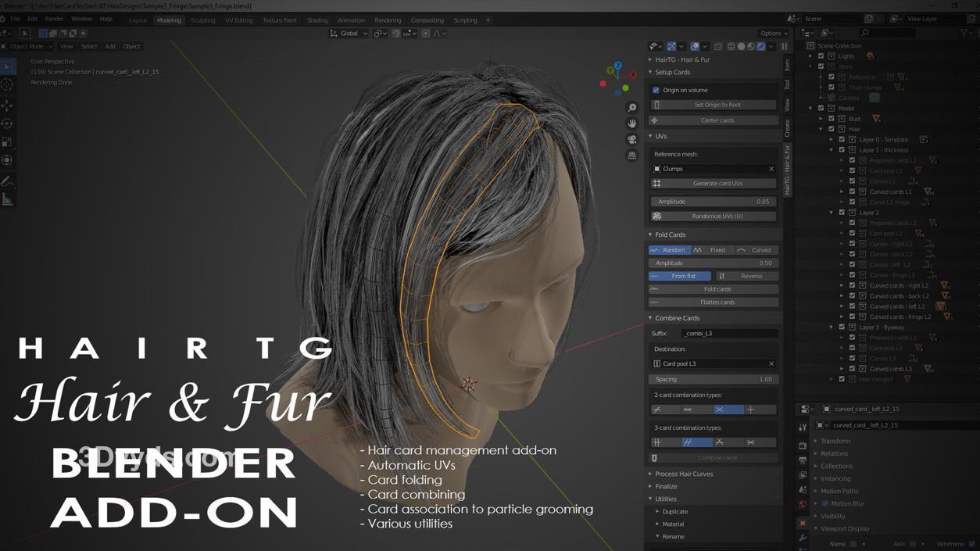The width and height of the screenshot is (980, 551).
Task: Click the viewport zoom magnifier icon
Action: [x=631, y=108]
